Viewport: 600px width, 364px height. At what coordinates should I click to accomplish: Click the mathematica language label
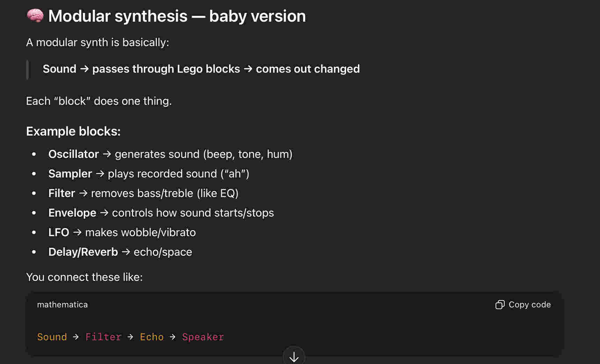pyautogui.click(x=63, y=305)
